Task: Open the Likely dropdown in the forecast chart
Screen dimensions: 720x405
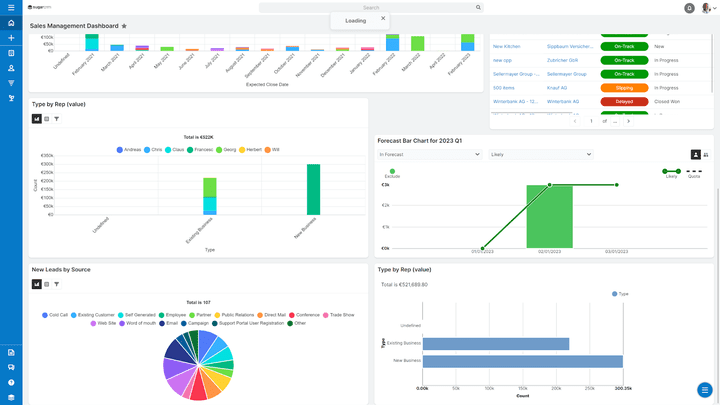Action: click(540, 155)
